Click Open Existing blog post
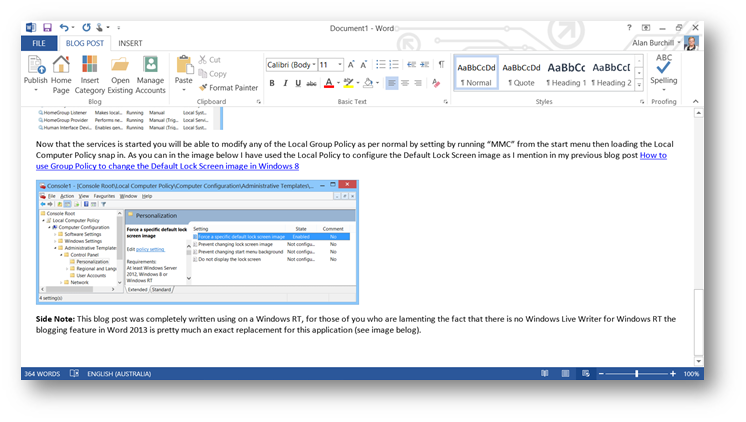Viewport: 746px width, 422px height. [x=120, y=73]
